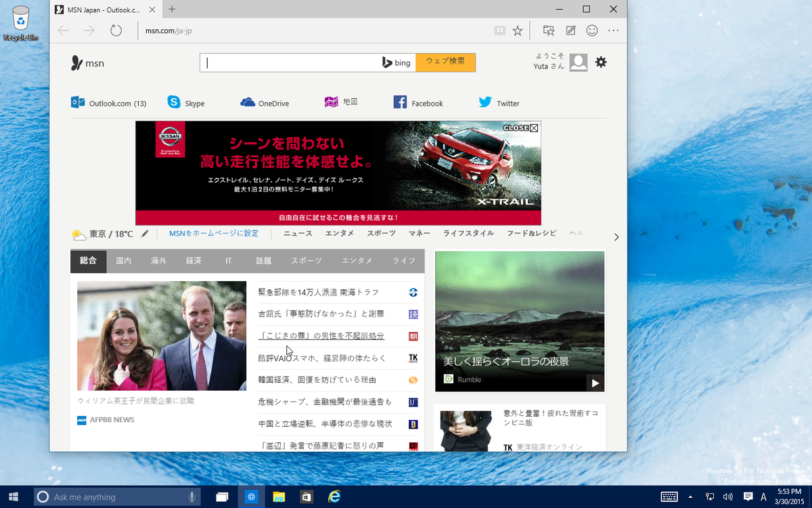Image resolution: width=812 pixels, height=508 pixels.
Task: Open マネー in navigation bar
Action: [419, 234]
